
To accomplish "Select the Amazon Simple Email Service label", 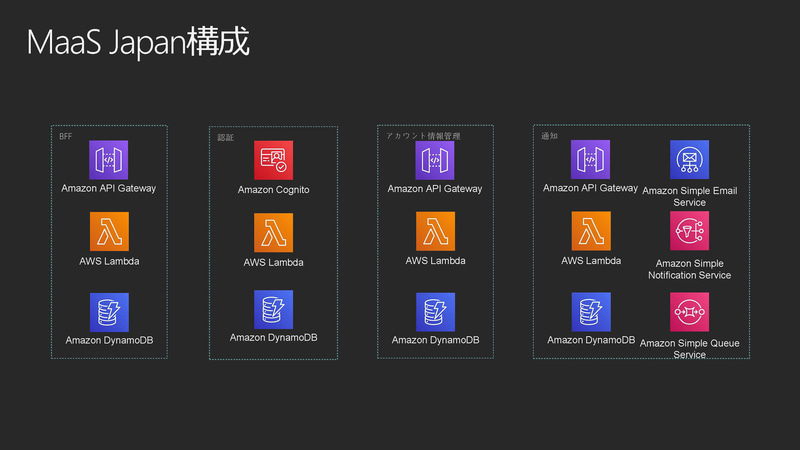I will 689,196.
